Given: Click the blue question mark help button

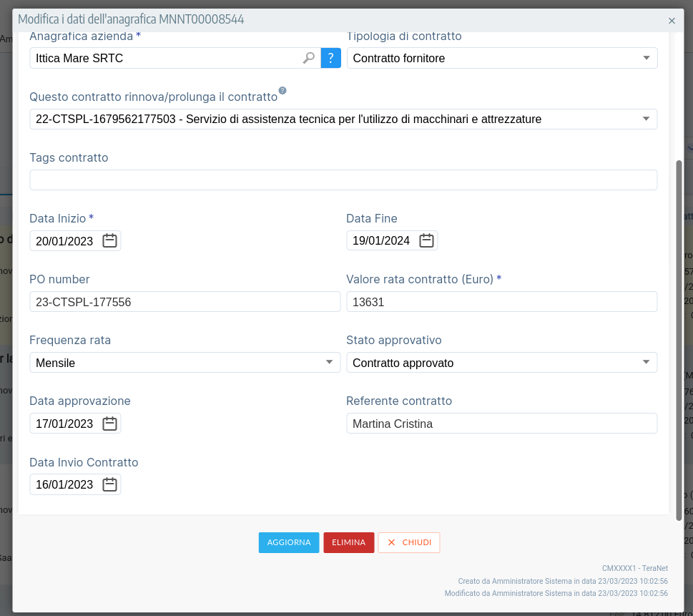Looking at the screenshot, I should click(330, 58).
